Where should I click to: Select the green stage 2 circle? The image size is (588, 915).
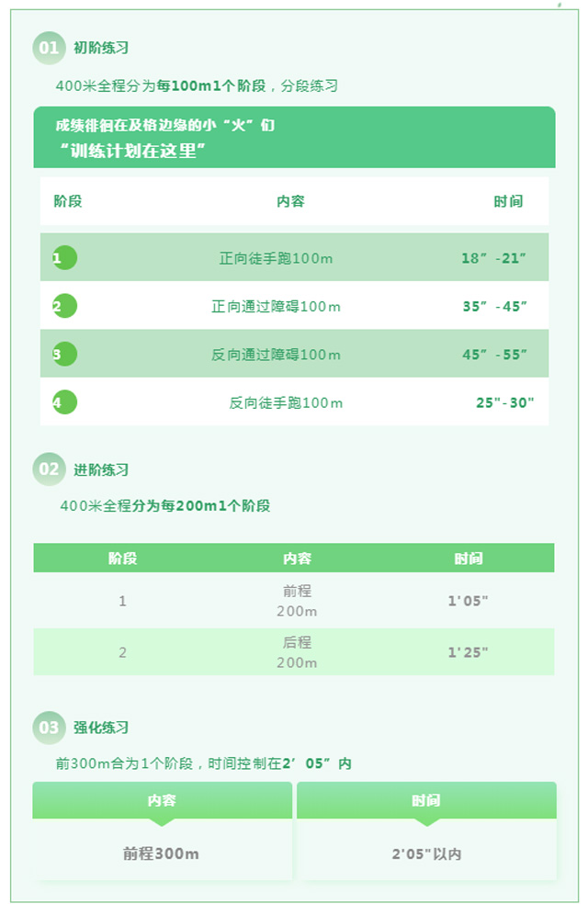[x=64, y=306]
